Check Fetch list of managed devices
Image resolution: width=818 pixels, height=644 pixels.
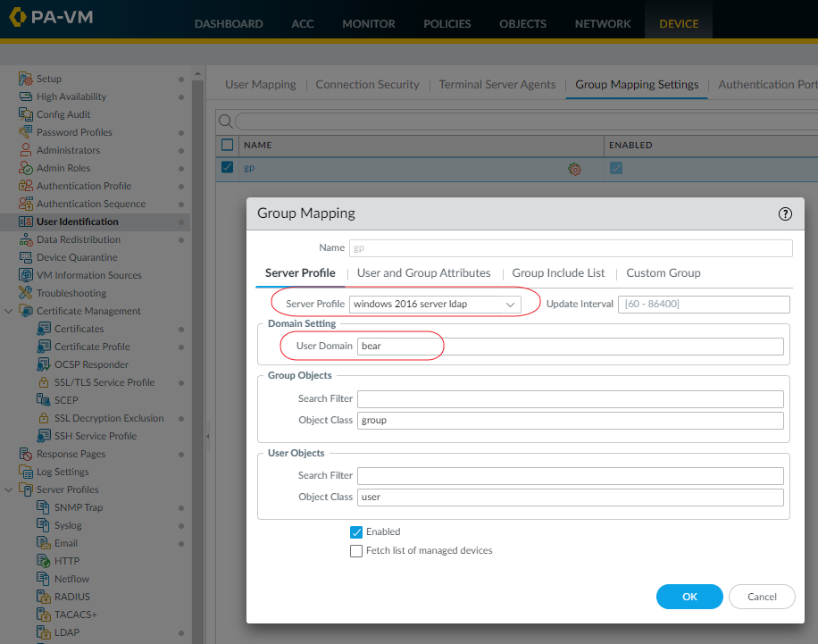click(x=356, y=551)
